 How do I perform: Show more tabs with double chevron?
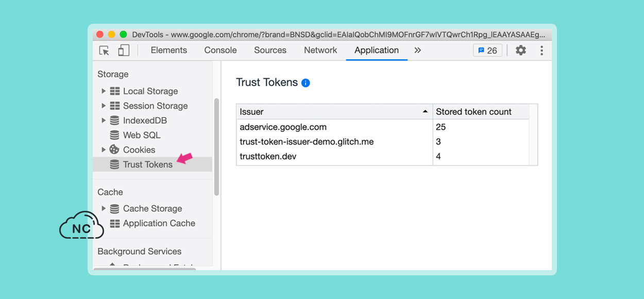pyautogui.click(x=417, y=50)
